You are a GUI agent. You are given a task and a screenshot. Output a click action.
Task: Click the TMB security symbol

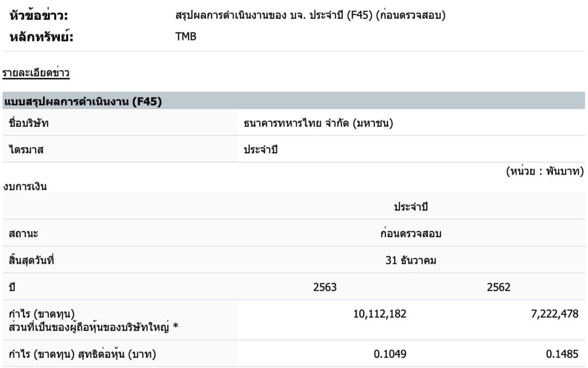185,38
